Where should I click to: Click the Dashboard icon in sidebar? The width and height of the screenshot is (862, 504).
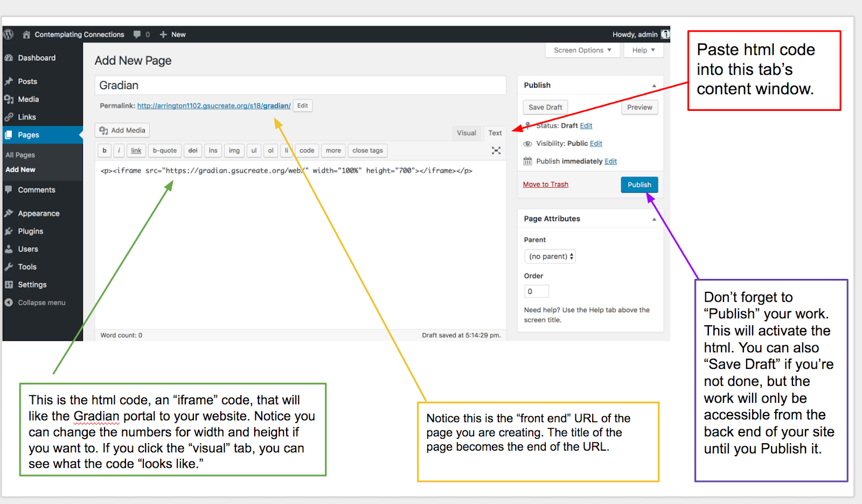(9, 58)
